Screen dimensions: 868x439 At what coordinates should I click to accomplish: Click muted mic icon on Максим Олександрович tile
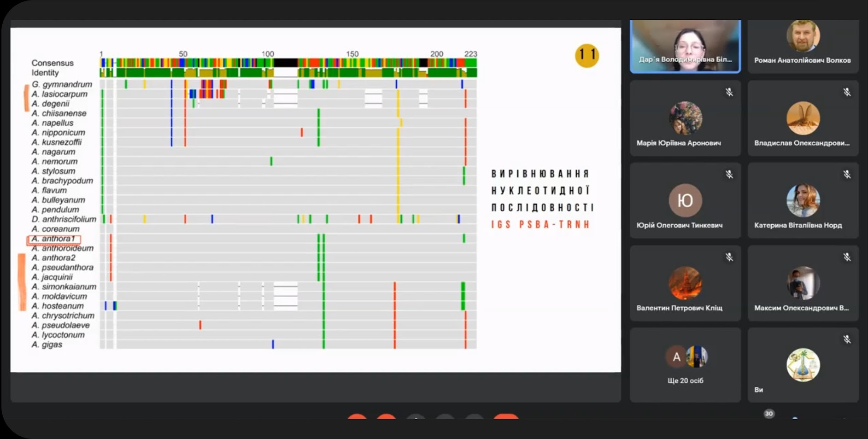[x=847, y=257]
